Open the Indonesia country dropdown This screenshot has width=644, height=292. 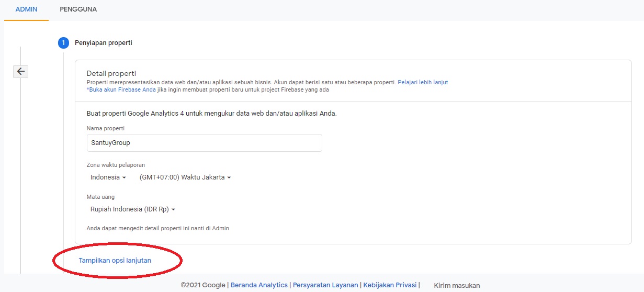point(108,177)
